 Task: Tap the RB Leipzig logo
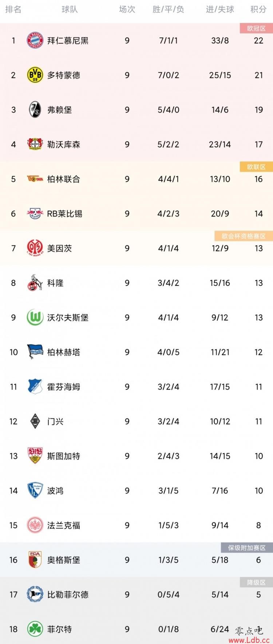pyautogui.click(x=35, y=214)
